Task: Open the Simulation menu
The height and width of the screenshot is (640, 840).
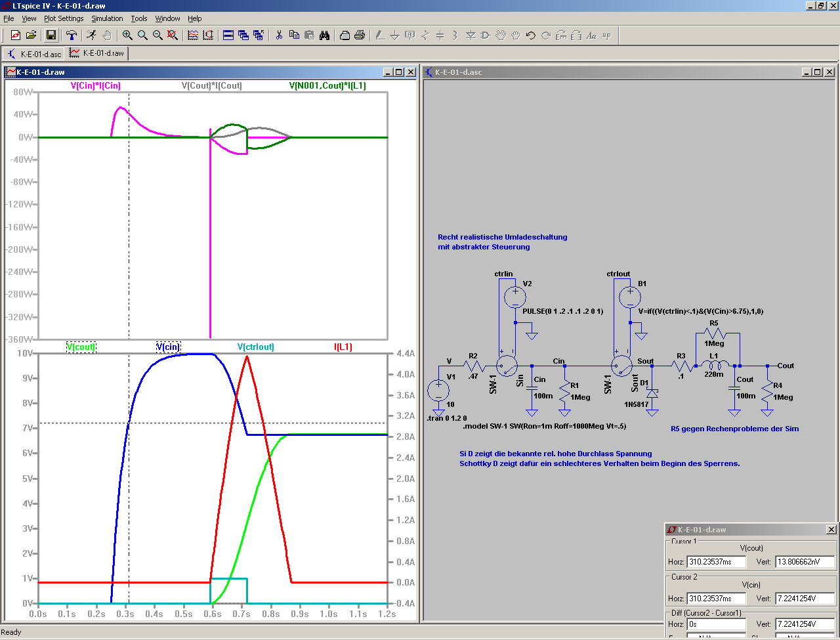Action: [107, 18]
